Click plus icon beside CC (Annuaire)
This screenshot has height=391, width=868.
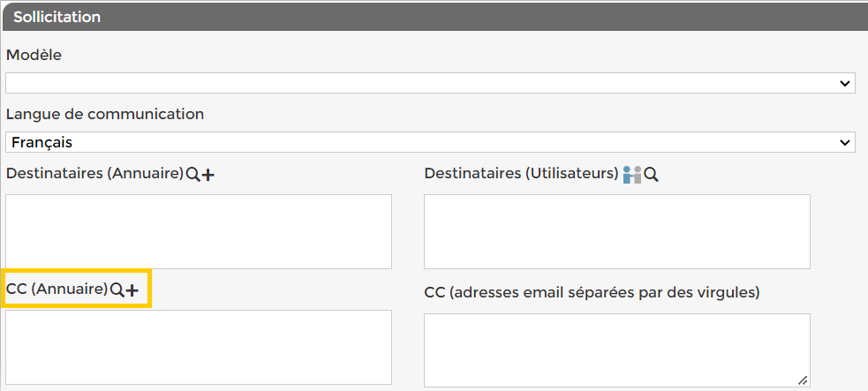(x=132, y=289)
